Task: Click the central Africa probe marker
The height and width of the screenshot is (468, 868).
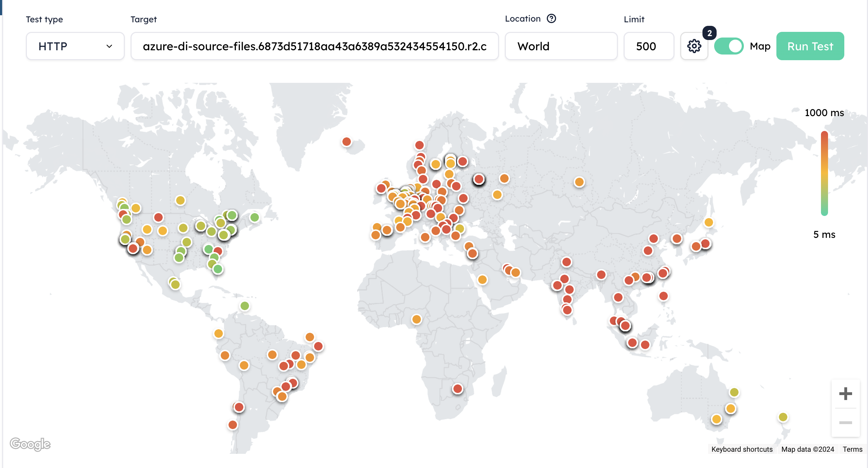Action: point(417,319)
